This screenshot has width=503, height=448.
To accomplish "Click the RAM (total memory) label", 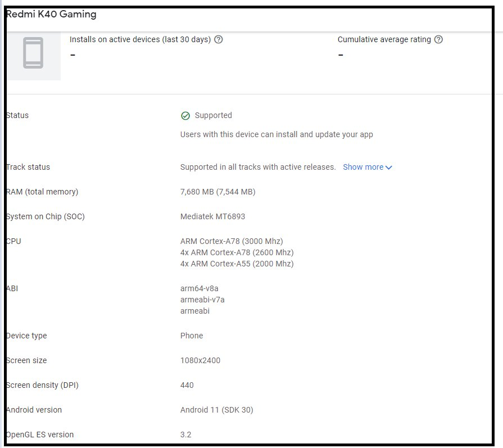I will pyautogui.click(x=42, y=192).
